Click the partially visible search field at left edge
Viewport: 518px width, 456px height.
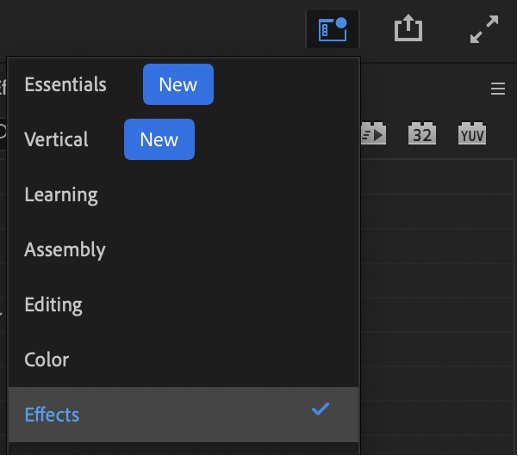coord(3,132)
